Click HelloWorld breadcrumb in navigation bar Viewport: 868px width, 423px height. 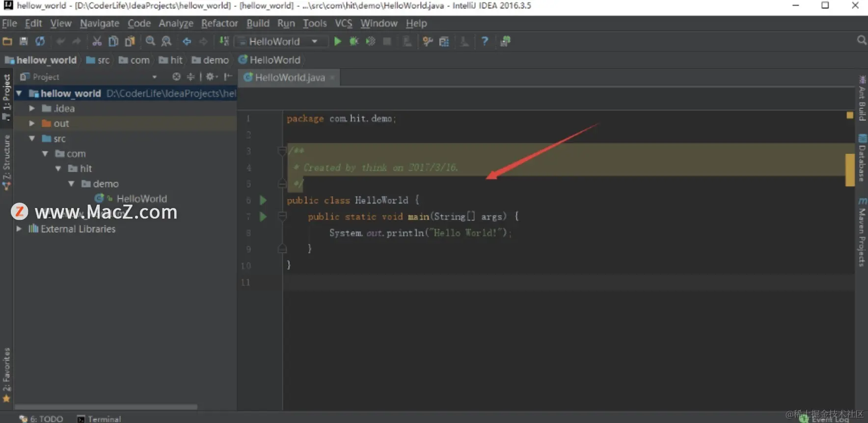tap(269, 60)
